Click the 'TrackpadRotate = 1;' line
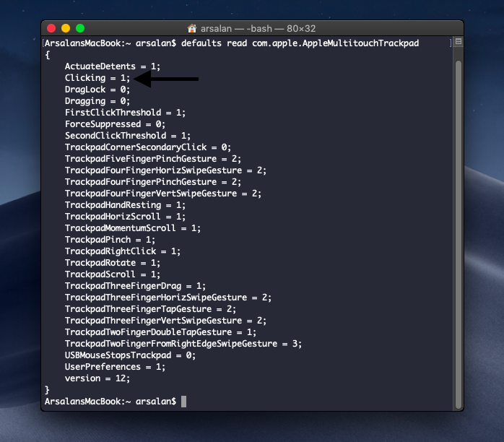 [113, 263]
